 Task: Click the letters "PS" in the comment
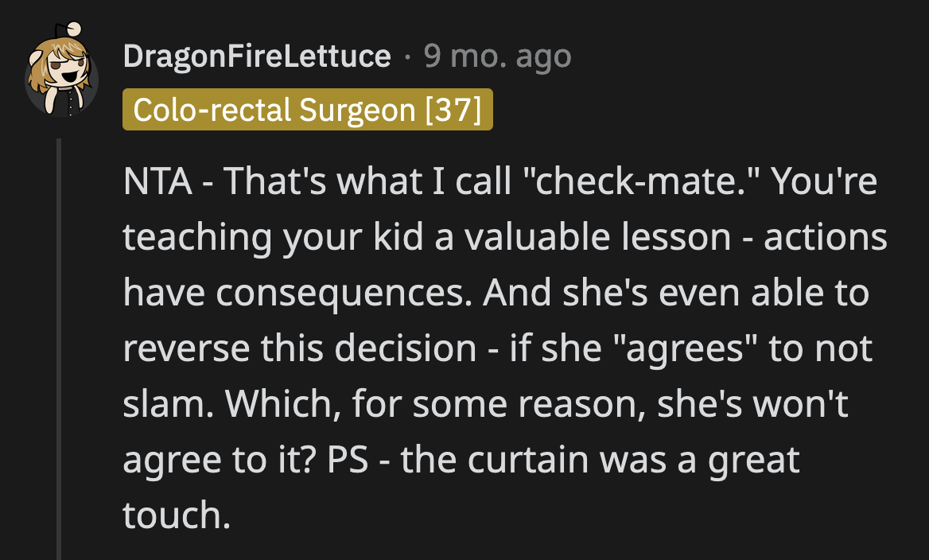pos(348,461)
